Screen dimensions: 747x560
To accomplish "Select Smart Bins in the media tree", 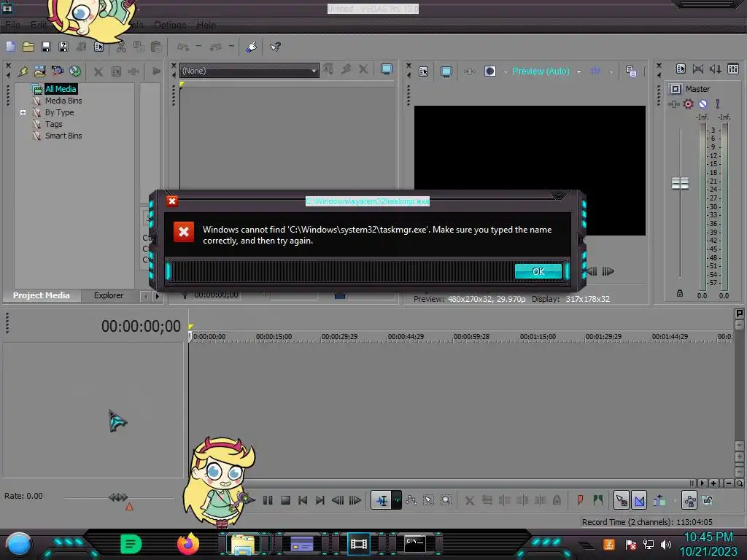I will point(63,136).
